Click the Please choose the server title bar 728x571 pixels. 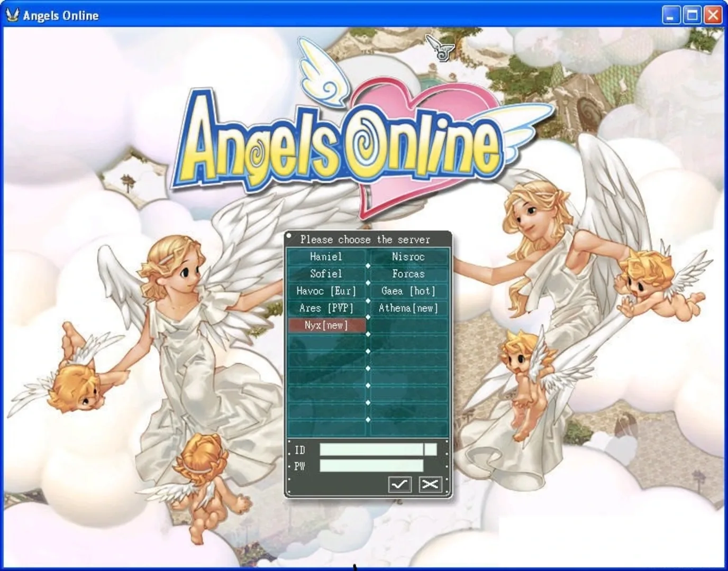(366, 240)
